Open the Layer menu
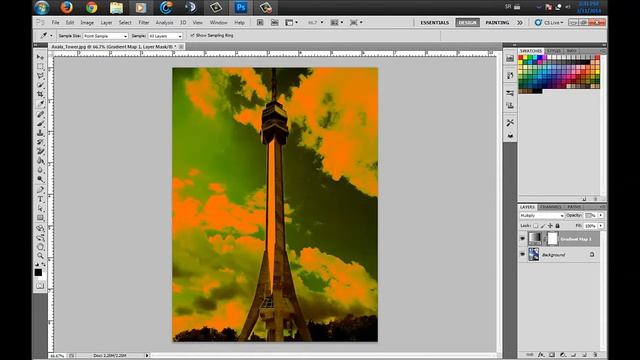The width and height of the screenshot is (640, 360). coord(106,22)
